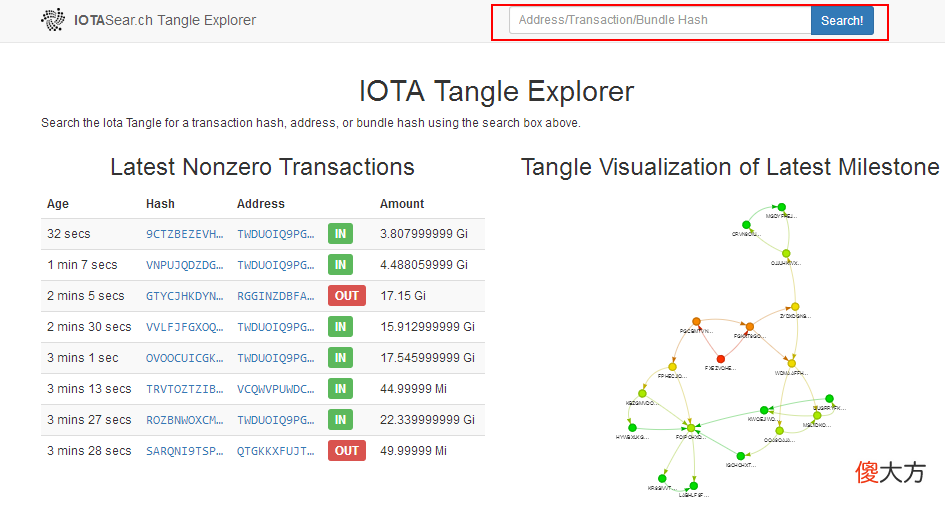Open address VCQWVPUWDC...

coord(275,389)
